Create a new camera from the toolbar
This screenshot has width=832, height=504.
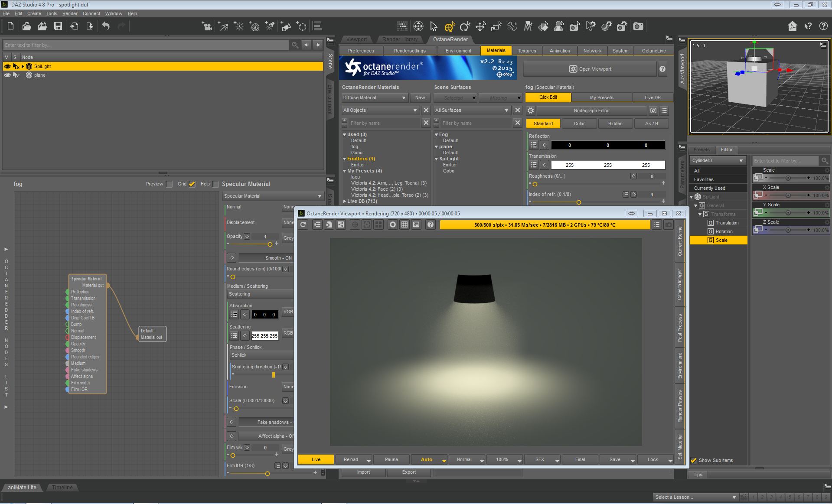pos(207,26)
